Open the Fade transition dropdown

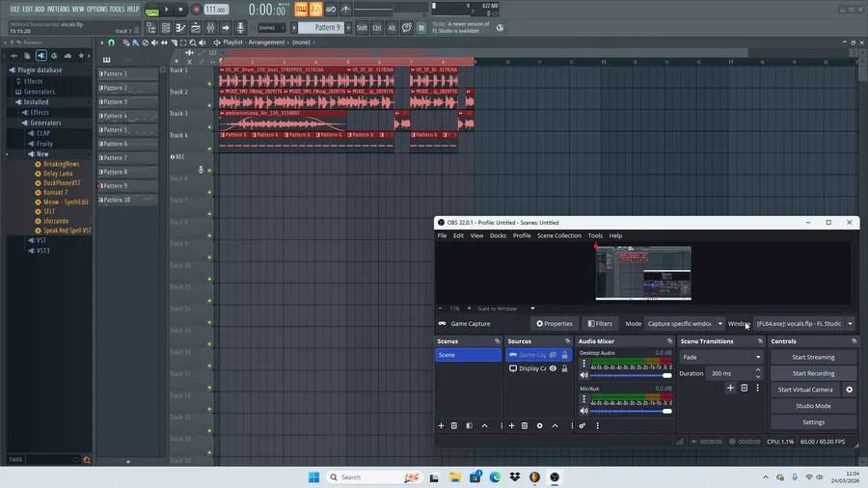[721, 357]
